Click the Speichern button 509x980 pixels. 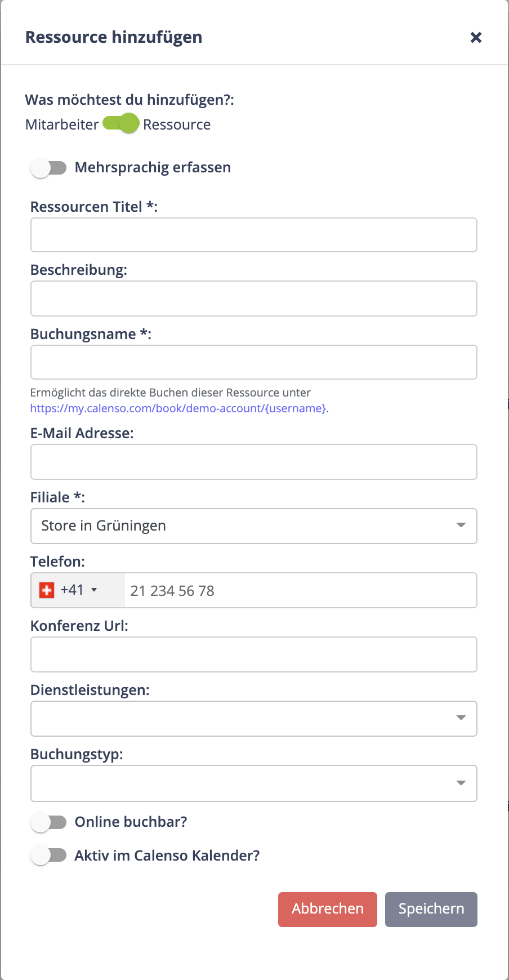(x=431, y=910)
